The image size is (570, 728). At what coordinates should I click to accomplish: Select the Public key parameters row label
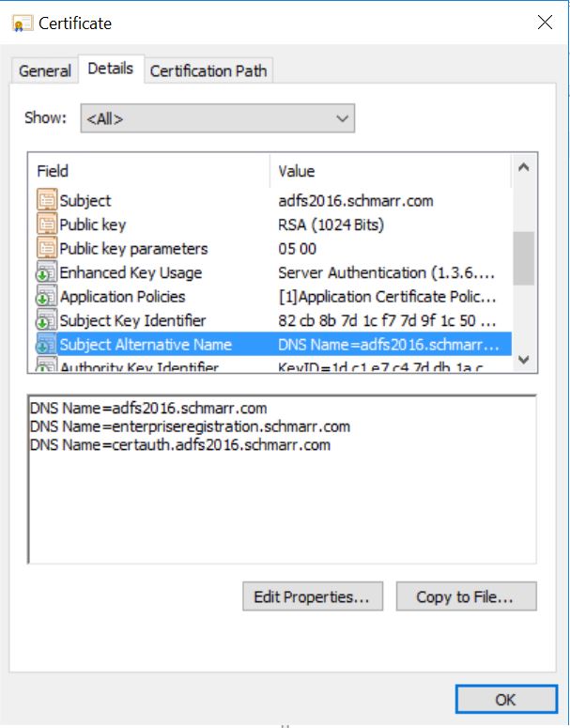(133, 249)
